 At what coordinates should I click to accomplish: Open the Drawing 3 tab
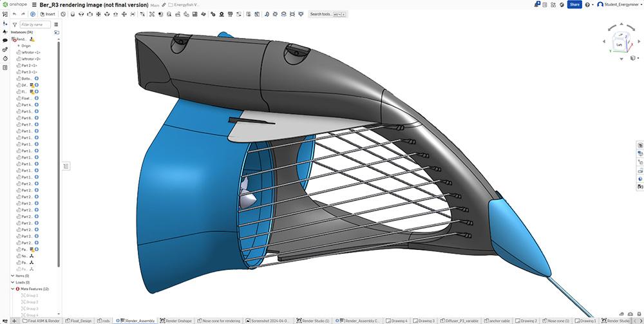(423, 321)
